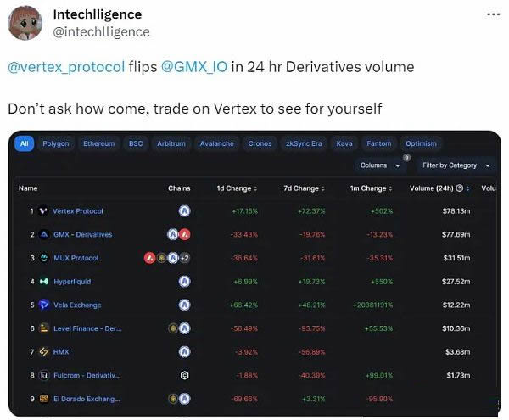Click the Vela Exchange logo icon
The image size is (509, 420).
coord(44,305)
